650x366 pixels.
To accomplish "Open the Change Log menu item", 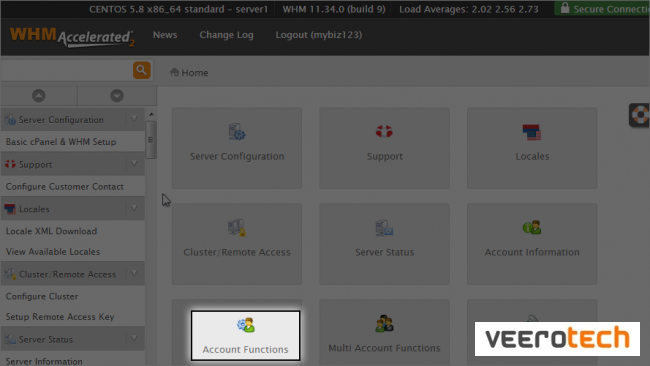I will point(226,35).
